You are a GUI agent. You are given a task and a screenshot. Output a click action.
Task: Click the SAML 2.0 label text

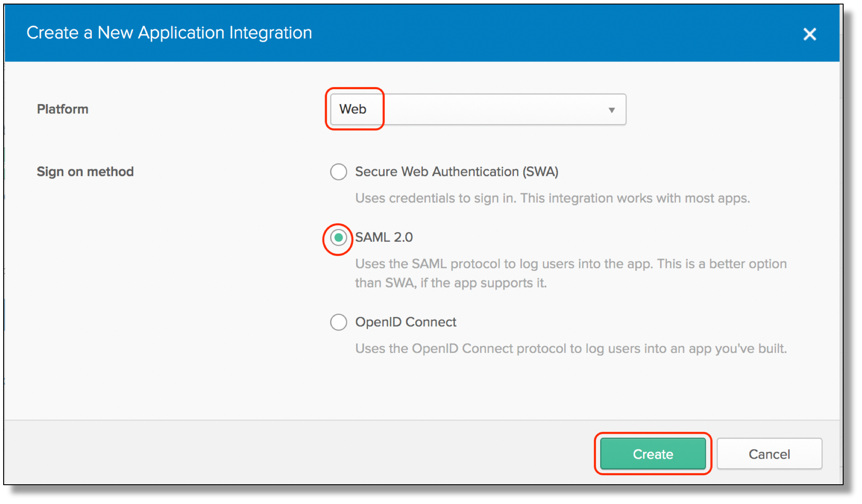coord(384,238)
